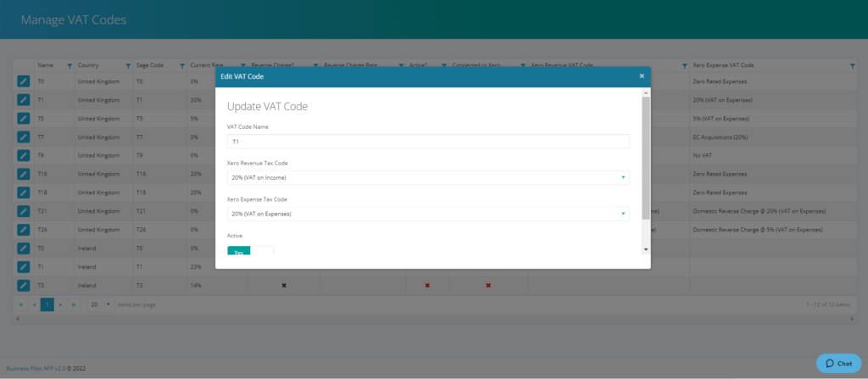
Task: Open the edit icon for T0 Ireland
Action: point(23,248)
